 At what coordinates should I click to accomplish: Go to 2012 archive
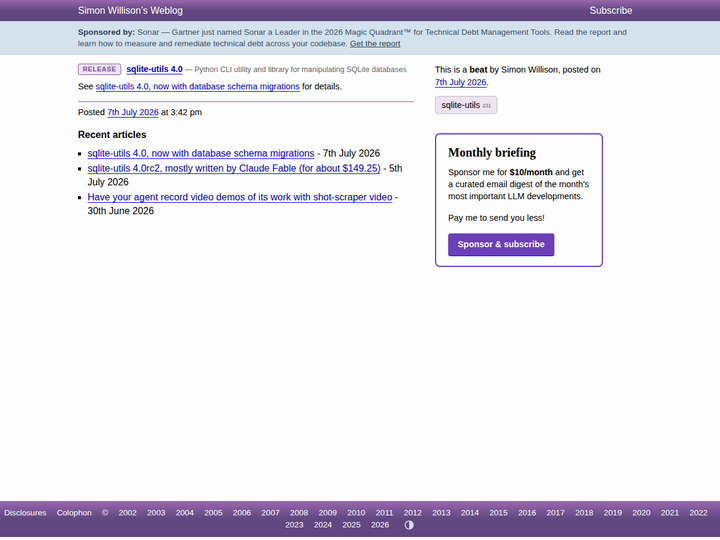point(412,513)
